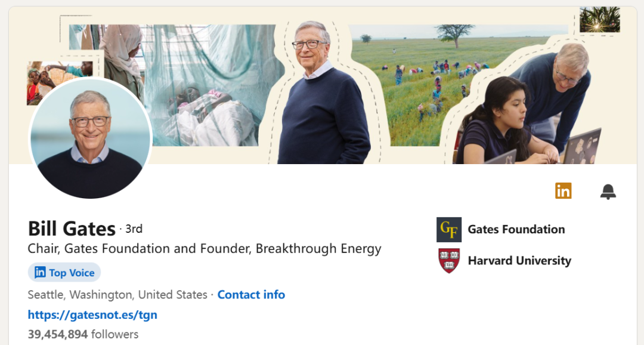Click the gold LinkedIn Premium icon

tap(563, 191)
